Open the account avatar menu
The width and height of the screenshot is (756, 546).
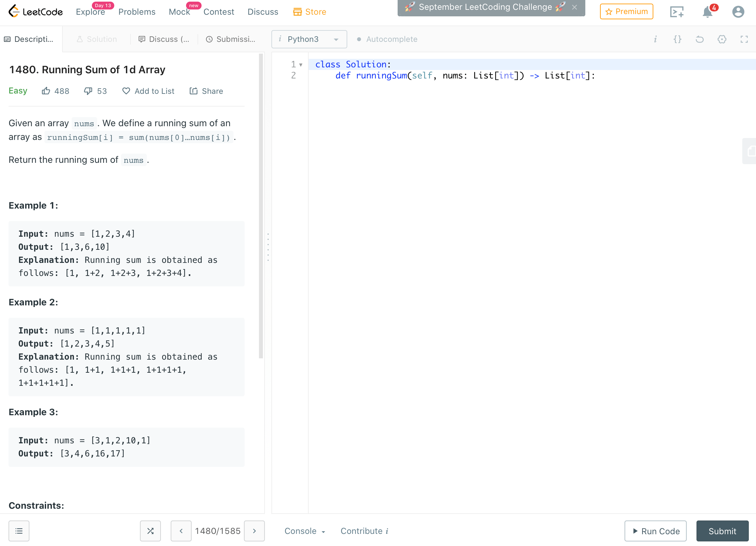click(x=738, y=12)
